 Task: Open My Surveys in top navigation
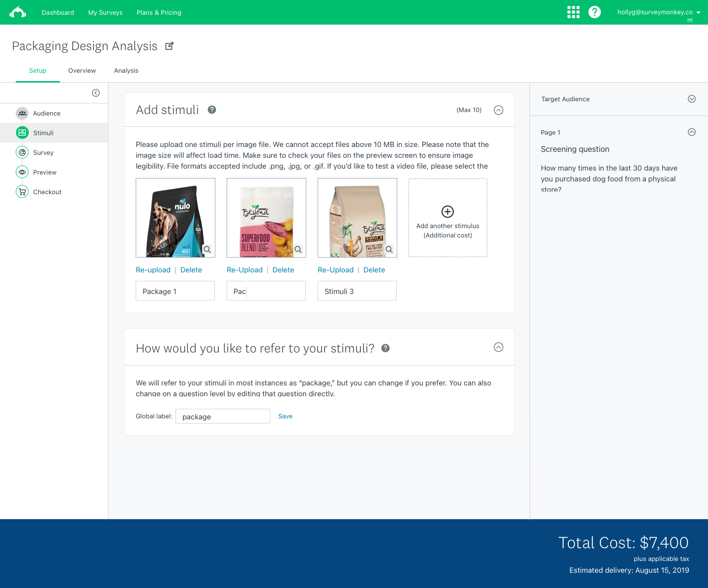[105, 12]
